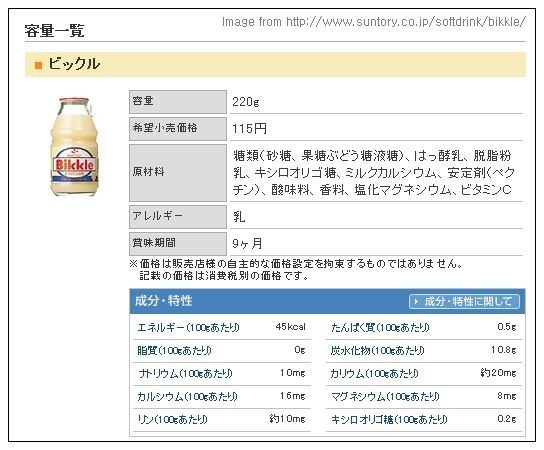
Task: Click the 0.5g protein value
Action: coord(507,327)
